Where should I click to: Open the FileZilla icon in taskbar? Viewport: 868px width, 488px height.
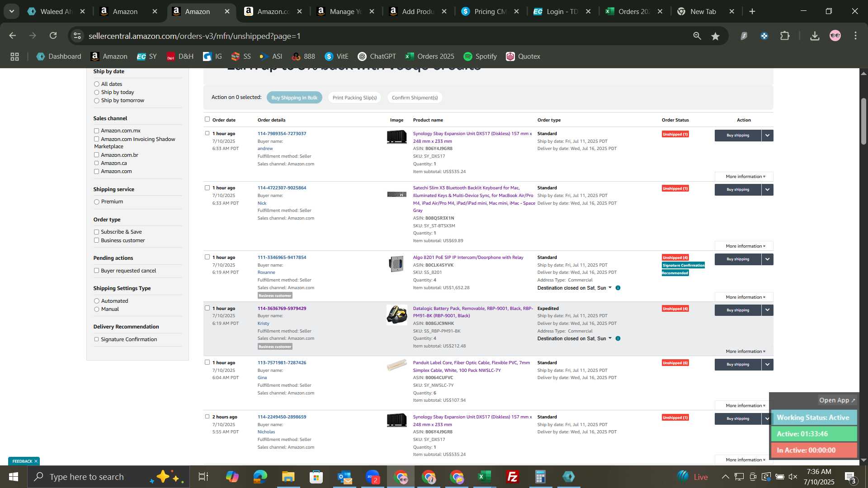512,477
